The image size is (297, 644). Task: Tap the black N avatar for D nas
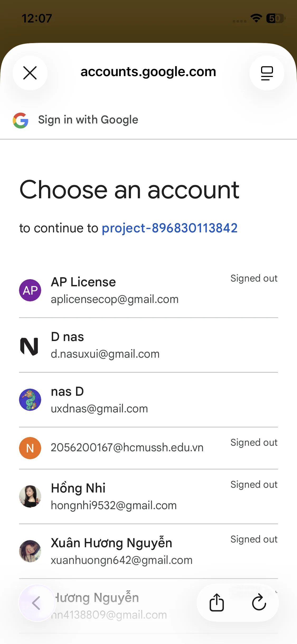30,346
